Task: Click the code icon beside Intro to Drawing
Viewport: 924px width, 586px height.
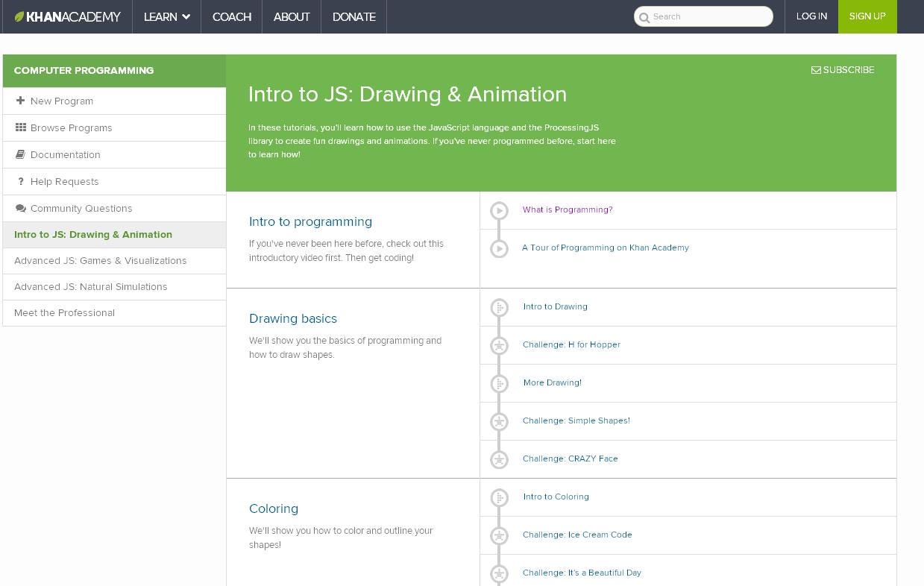Action: (x=499, y=306)
